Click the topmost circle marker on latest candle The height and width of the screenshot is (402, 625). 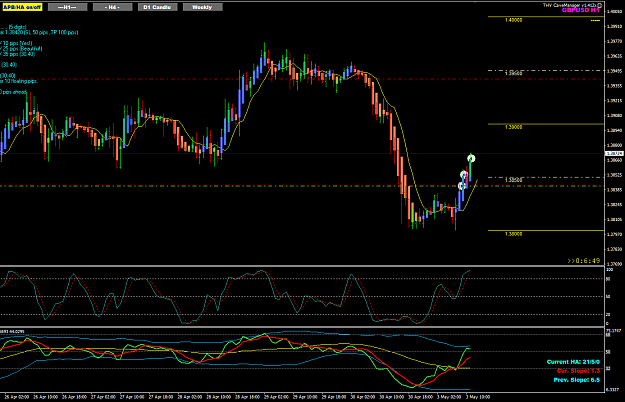click(x=472, y=159)
